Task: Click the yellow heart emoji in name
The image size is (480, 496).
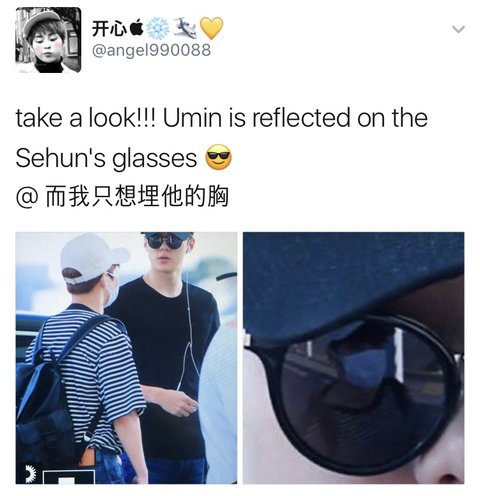Action: click(x=211, y=28)
